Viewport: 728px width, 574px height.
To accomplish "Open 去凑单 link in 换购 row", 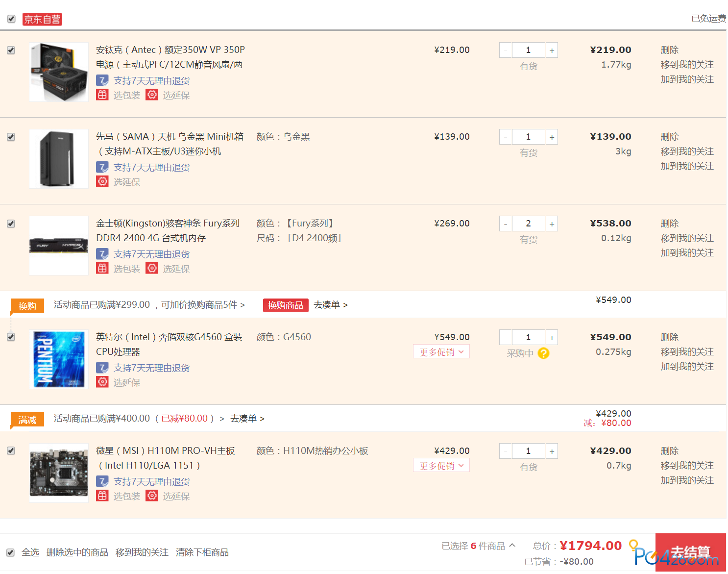I will pyautogui.click(x=331, y=305).
